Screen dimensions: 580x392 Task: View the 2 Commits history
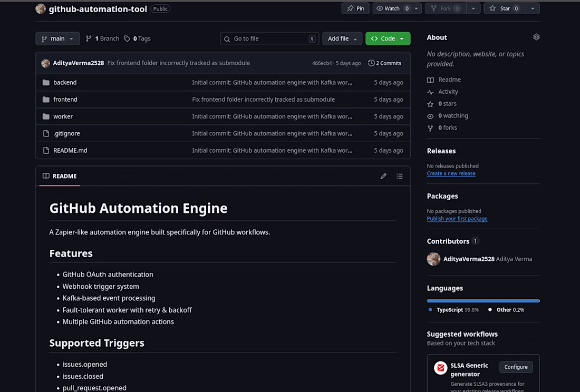pos(385,63)
